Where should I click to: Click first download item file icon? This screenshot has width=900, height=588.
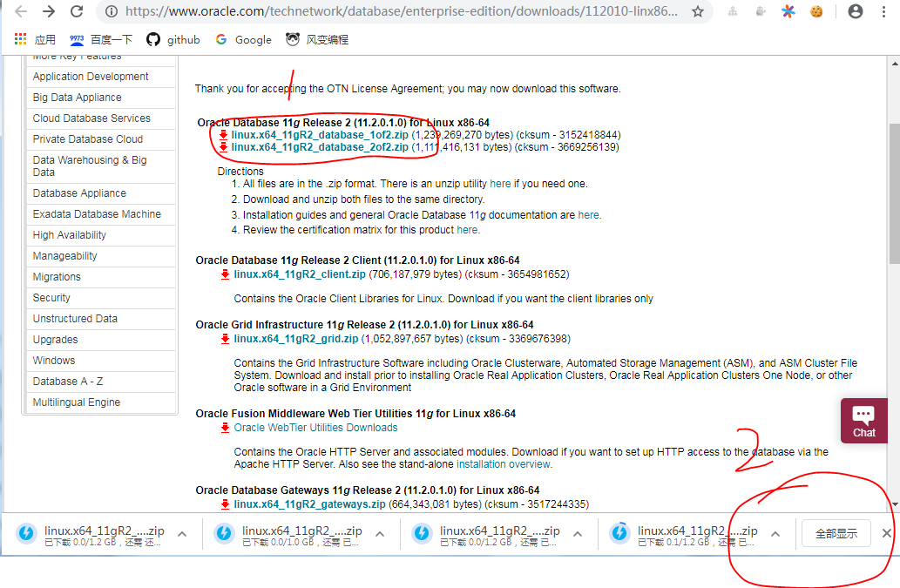26,533
